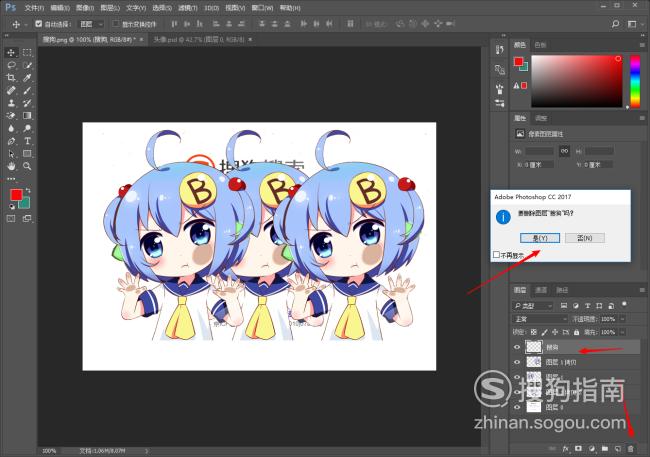650x457 pixels.
Task: Open the red foreground color swatch in the toolbox
Action: [16, 194]
